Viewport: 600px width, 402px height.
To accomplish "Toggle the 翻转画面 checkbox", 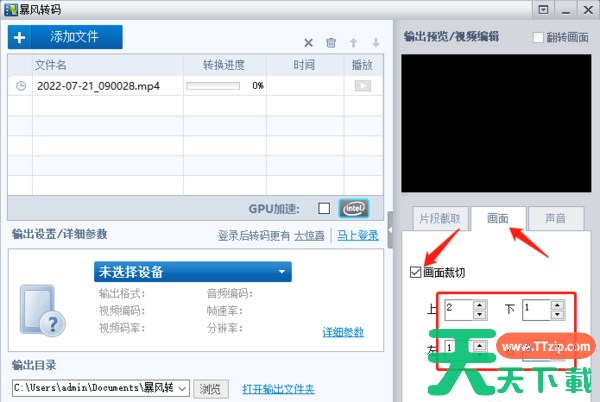I will point(538,37).
